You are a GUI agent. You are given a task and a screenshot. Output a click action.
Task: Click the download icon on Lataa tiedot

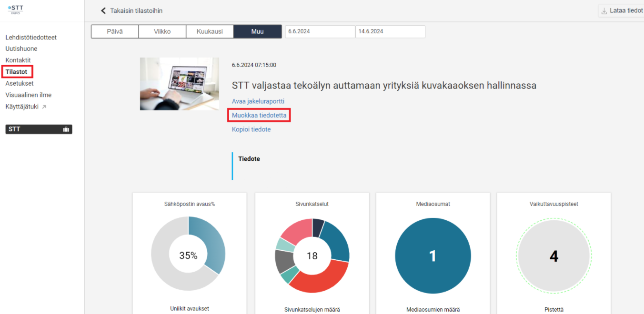click(604, 11)
